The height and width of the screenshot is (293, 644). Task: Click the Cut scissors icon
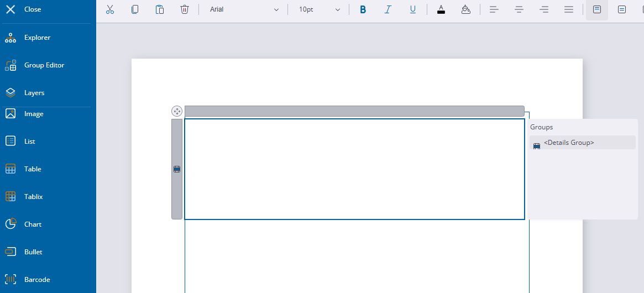pyautogui.click(x=110, y=9)
